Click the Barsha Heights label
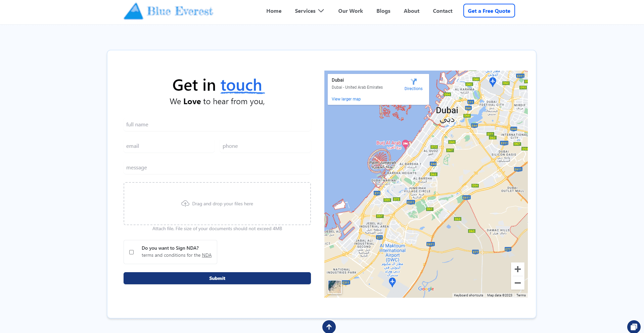644x333 pixels. [402, 173]
